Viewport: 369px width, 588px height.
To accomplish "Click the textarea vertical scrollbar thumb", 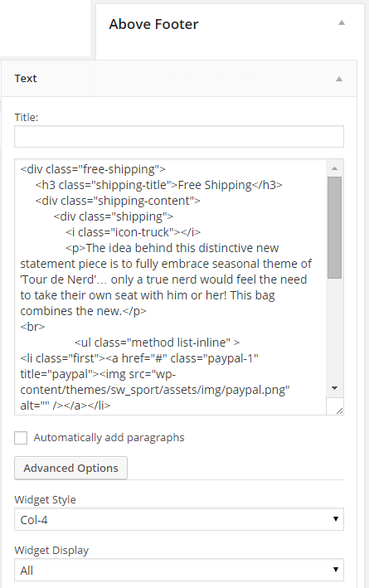I will tap(334, 227).
